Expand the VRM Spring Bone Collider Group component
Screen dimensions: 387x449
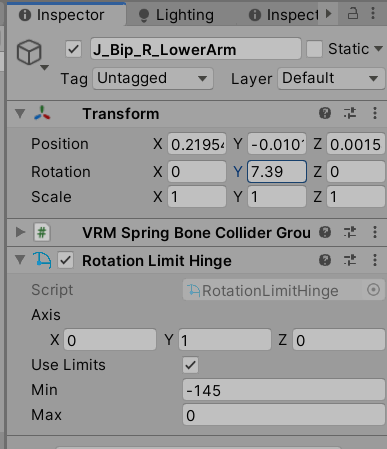[x=20, y=232]
